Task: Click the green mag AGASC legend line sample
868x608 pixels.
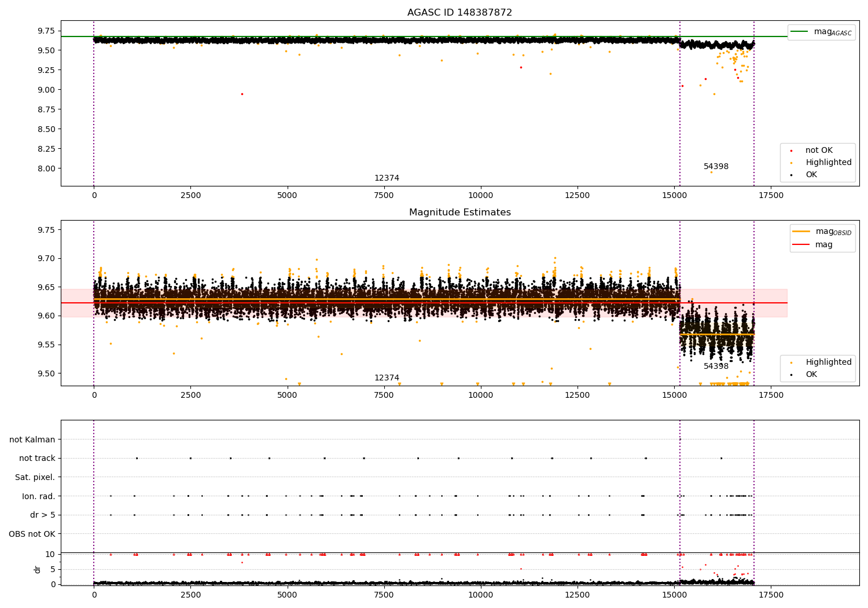Action: (799, 32)
